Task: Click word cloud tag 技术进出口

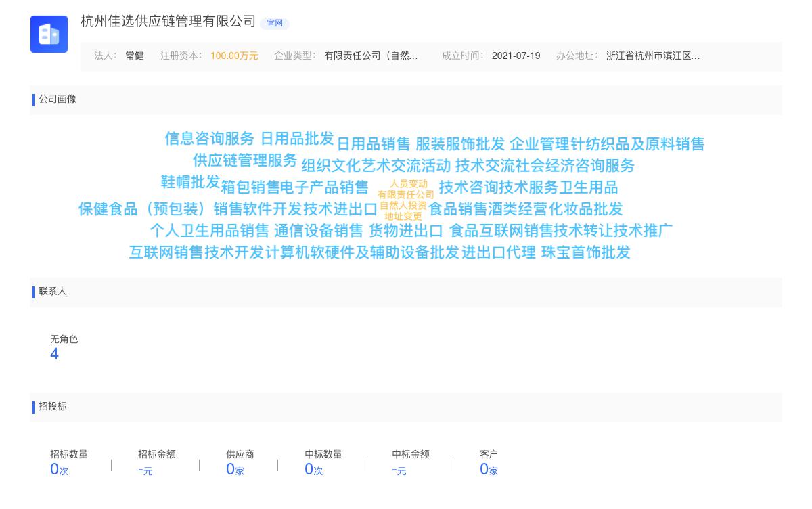Action: click(x=340, y=209)
